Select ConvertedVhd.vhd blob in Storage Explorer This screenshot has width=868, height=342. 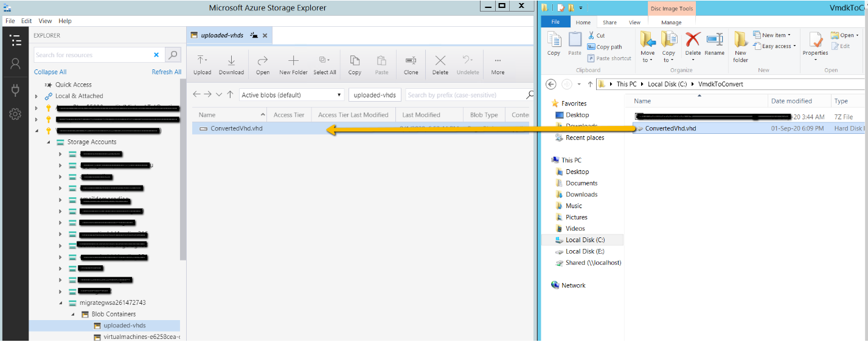pyautogui.click(x=237, y=128)
